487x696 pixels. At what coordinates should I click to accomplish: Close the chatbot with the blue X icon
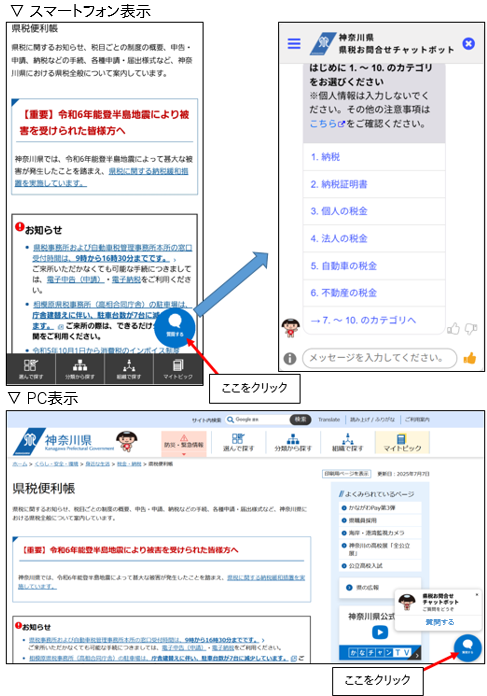468,44
